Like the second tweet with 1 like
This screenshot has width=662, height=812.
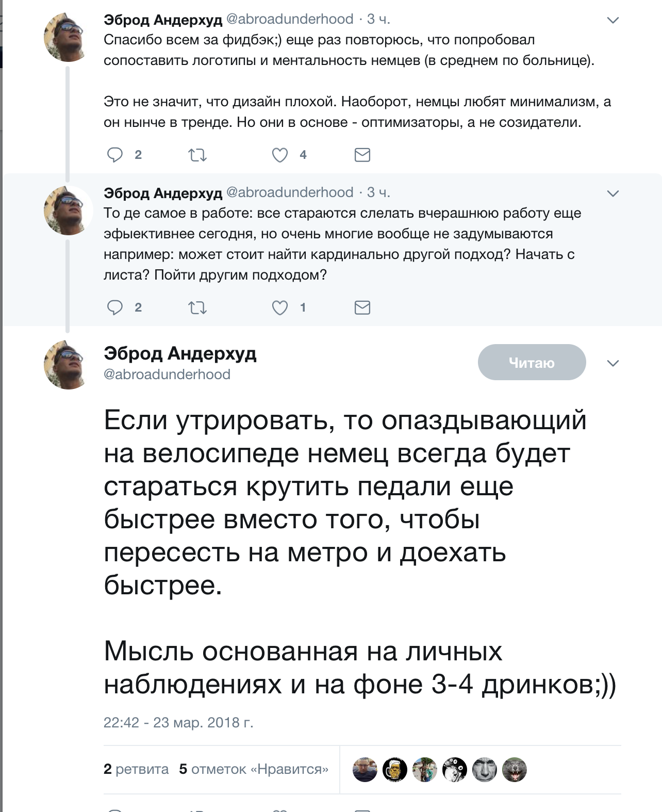click(x=280, y=308)
